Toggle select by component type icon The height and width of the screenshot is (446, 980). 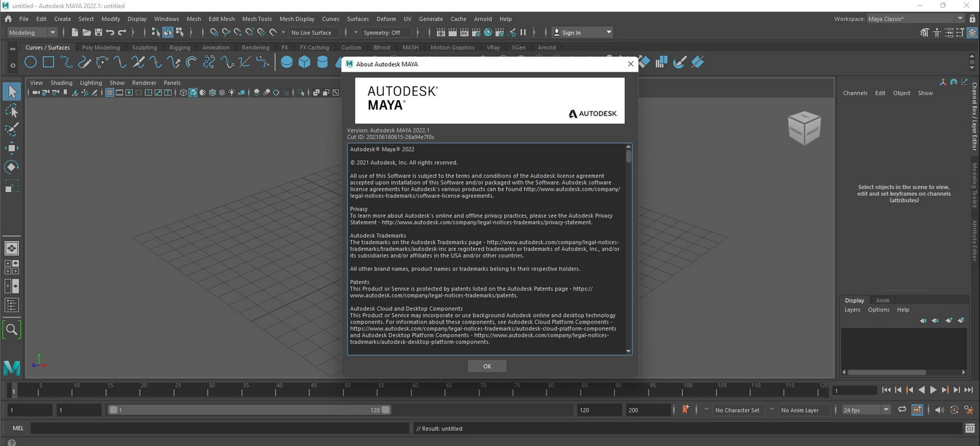[x=180, y=32]
